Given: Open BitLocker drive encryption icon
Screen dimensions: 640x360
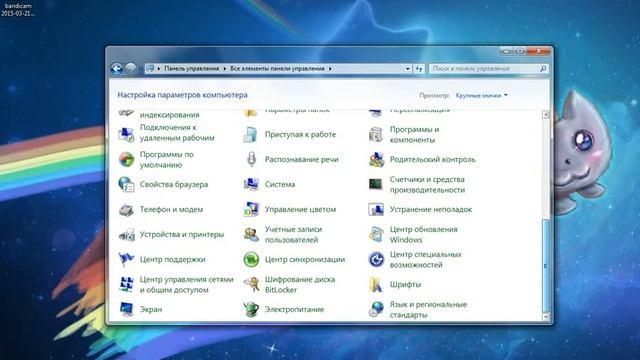Looking at the screenshot, I should click(251, 284).
